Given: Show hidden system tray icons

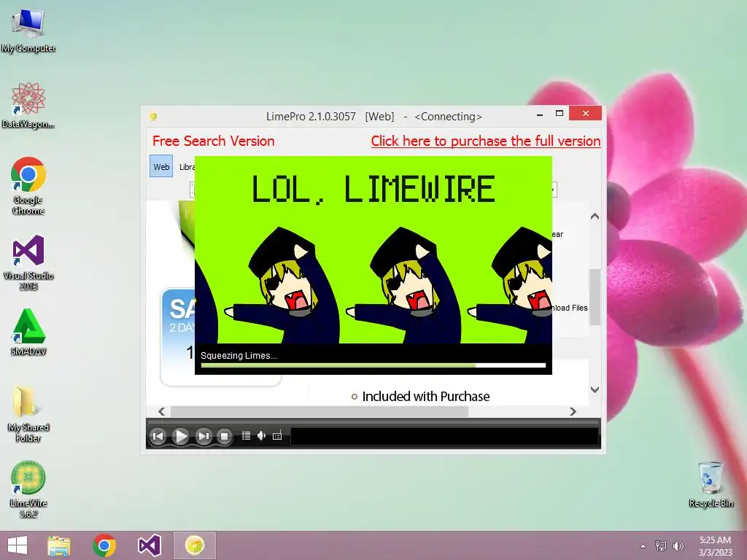Looking at the screenshot, I should [x=643, y=546].
